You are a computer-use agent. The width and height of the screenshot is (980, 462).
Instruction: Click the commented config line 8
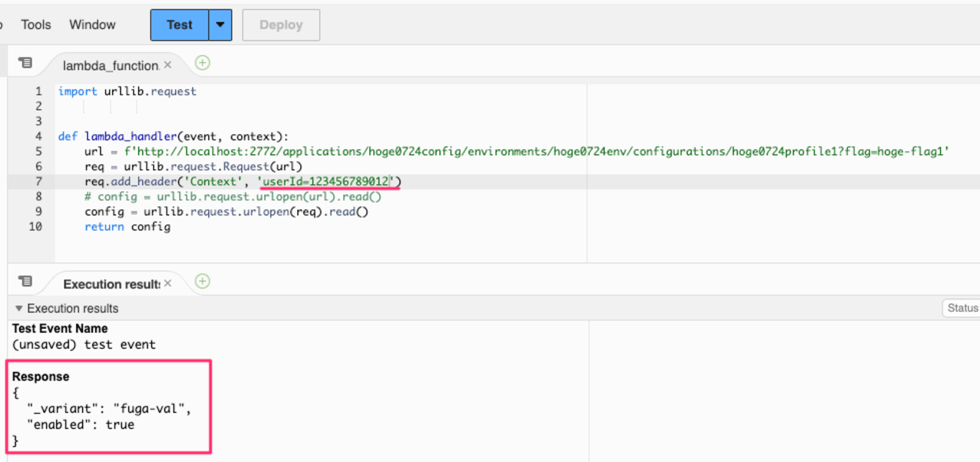tap(233, 197)
